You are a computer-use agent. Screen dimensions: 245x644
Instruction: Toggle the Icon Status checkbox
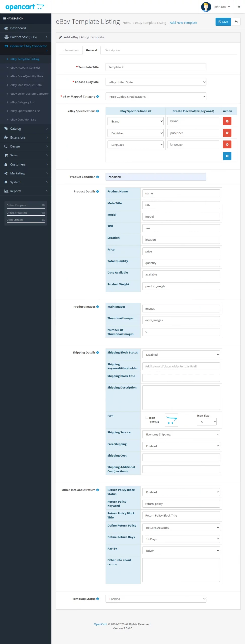(147, 418)
